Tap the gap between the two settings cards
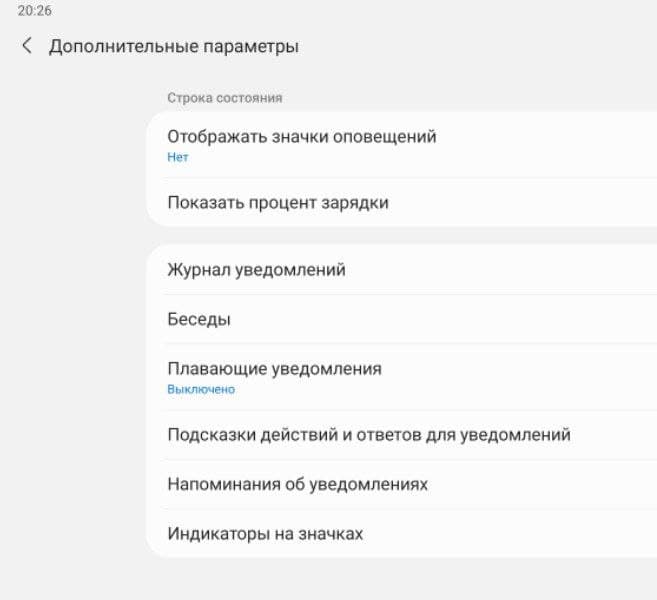Viewport: 657px width, 600px height. click(x=400, y=235)
